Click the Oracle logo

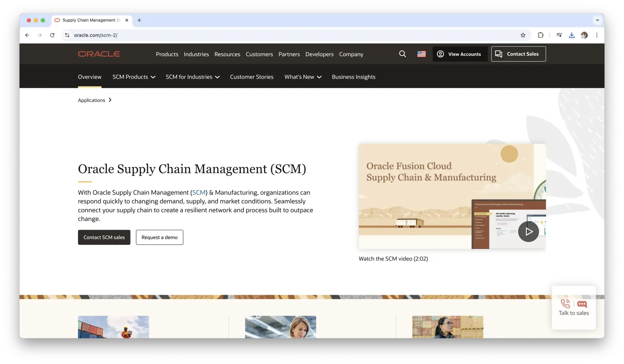(x=99, y=54)
